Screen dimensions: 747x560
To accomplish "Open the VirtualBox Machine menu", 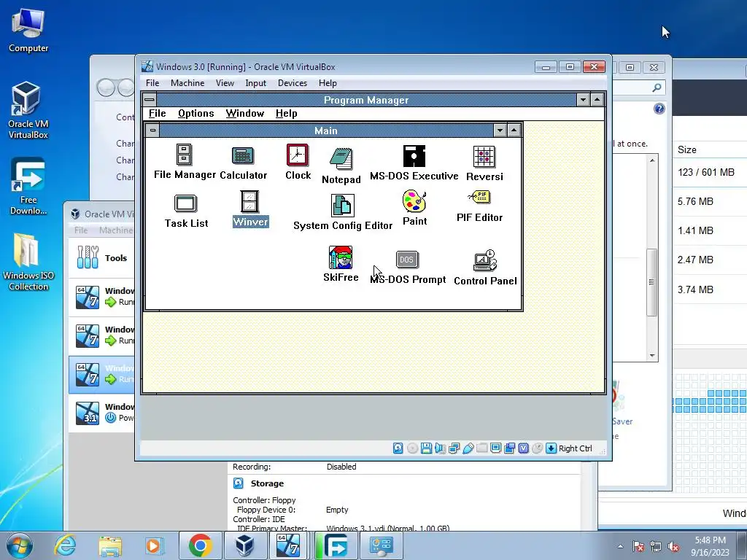I will [x=187, y=83].
